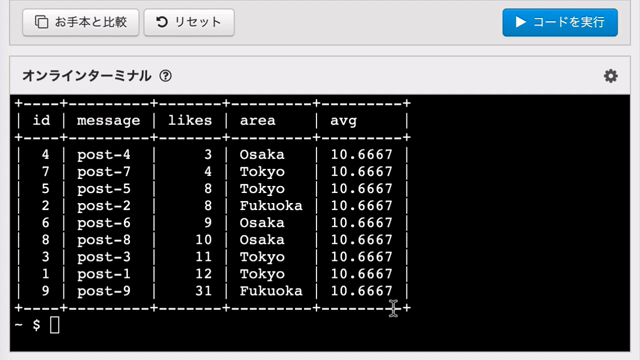Click the 'post-1' message cell
640x360 pixels.
click(104, 274)
